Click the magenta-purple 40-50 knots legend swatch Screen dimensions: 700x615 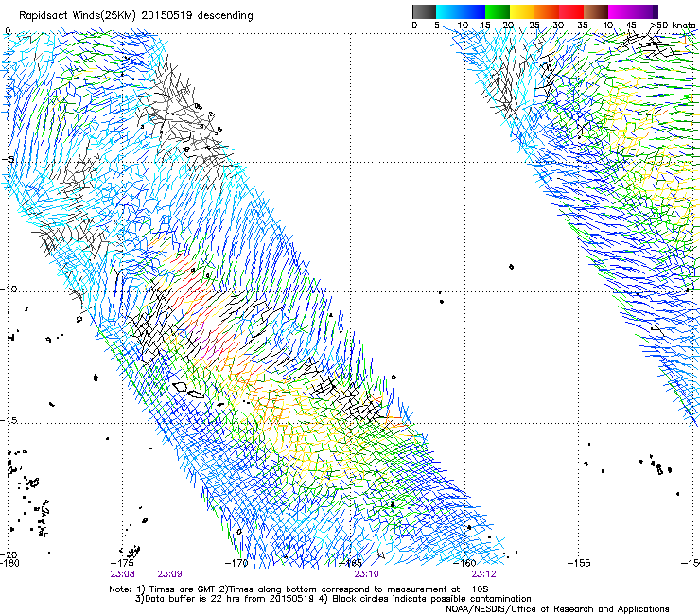tap(633, 11)
